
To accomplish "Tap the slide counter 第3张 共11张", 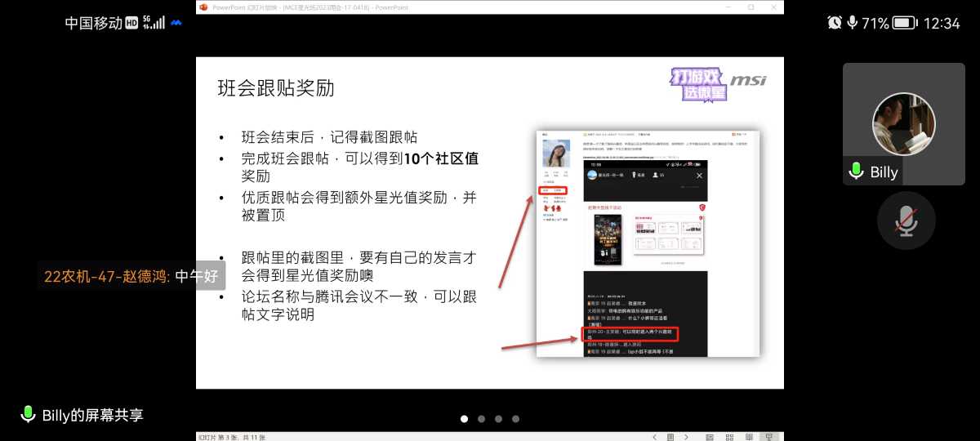I will (x=232, y=437).
